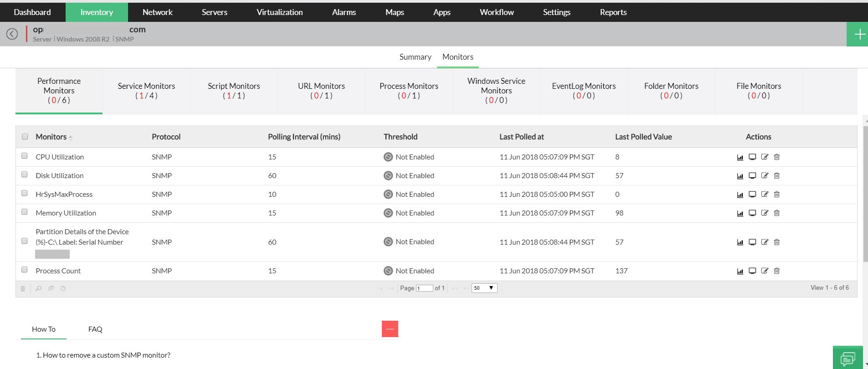This screenshot has height=369, width=868.
Task: Sort table by Monitors column header
Action: [51, 137]
